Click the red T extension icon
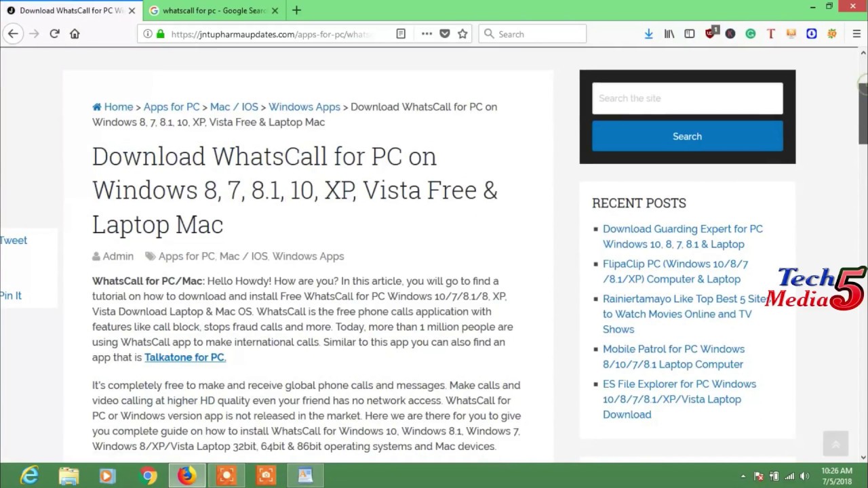 tap(771, 34)
